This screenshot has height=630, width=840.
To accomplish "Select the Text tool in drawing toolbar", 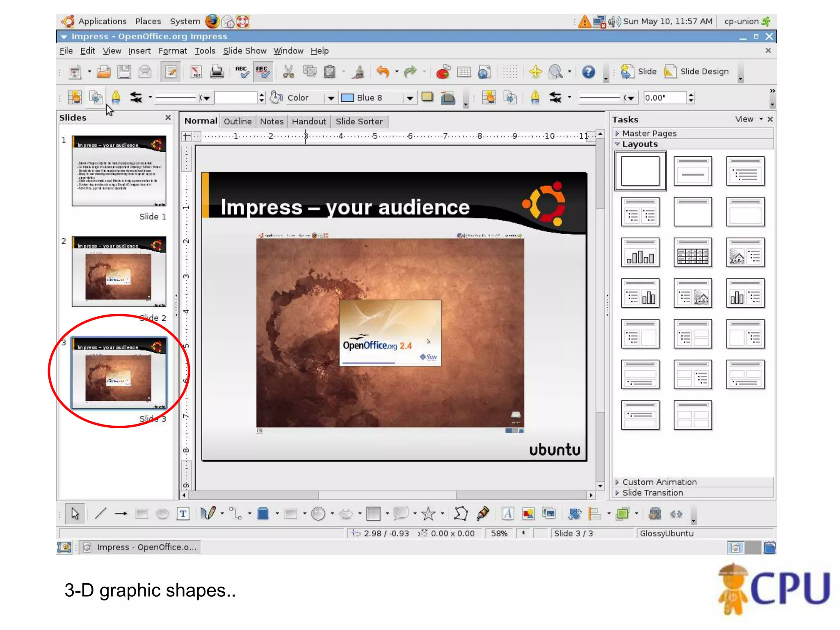I will pos(183,514).
